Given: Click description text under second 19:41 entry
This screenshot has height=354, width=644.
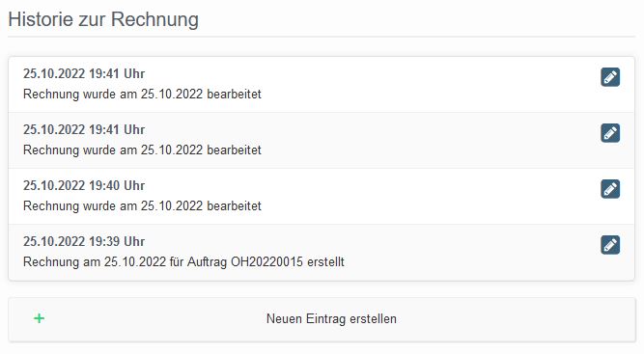Looking at the screenshot, I should coord(142,150).
